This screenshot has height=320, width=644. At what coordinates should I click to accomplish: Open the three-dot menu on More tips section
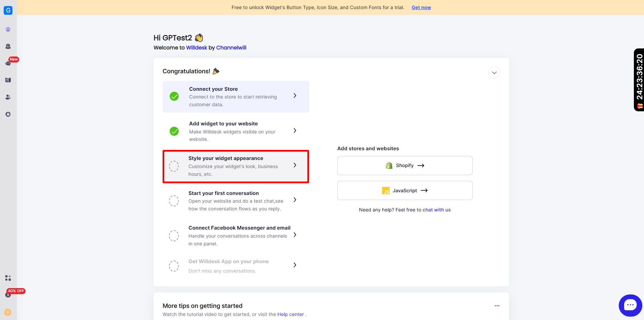tap(497, 306)
